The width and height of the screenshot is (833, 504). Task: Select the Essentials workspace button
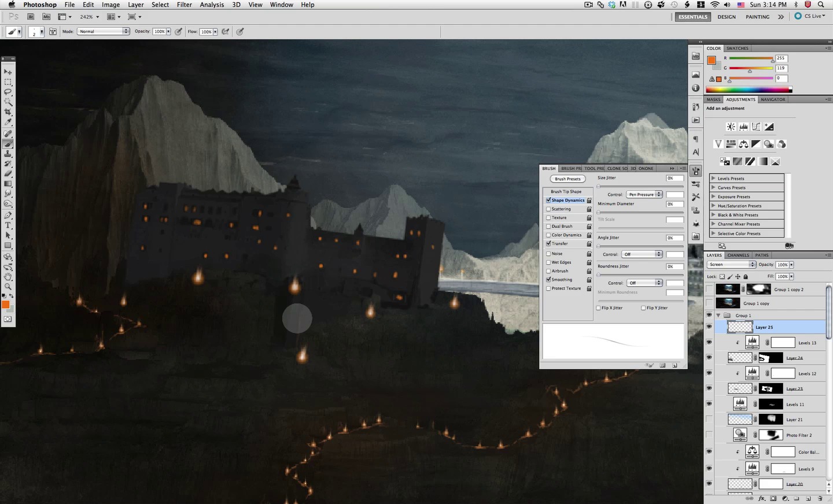pos(692,17)
